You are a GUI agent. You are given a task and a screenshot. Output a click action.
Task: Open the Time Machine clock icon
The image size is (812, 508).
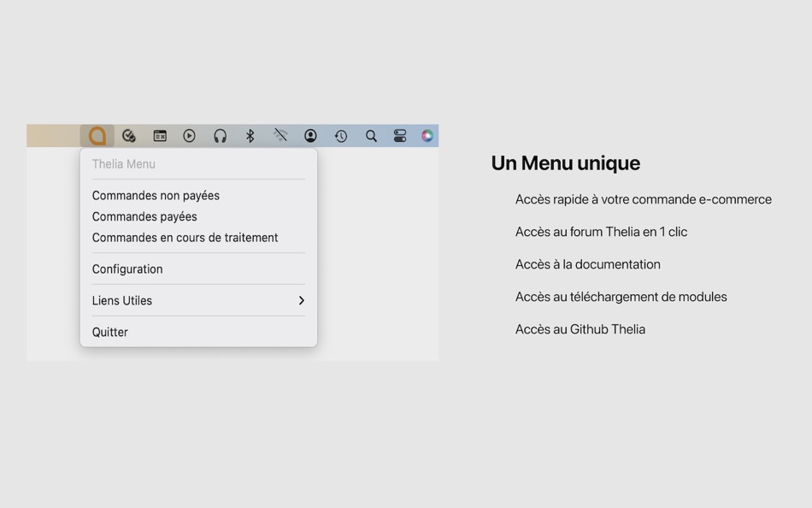tap(341, 136)
